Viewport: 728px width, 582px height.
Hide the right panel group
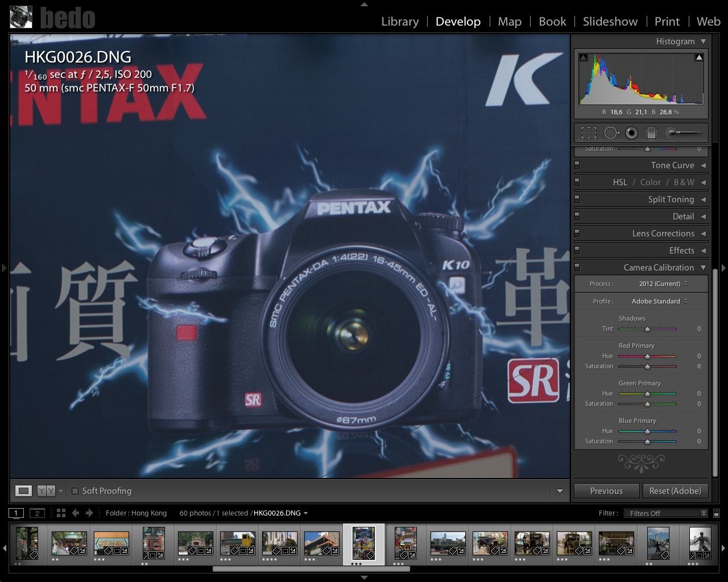[724, 267]
